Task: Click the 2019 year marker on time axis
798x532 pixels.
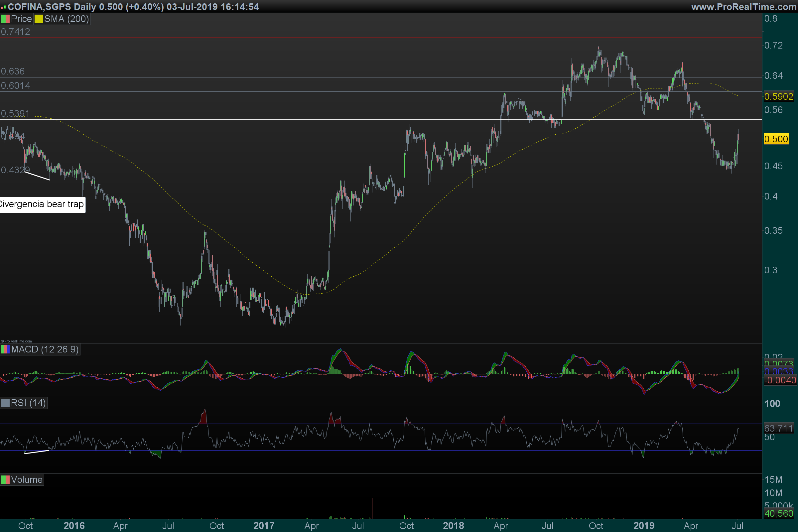Action: tap(644, 526)
